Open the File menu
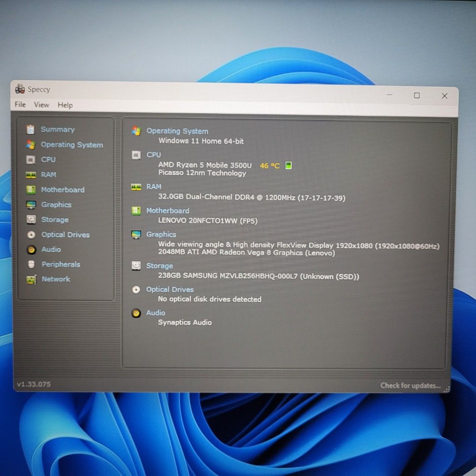This screenshot has width=476, height=476. click(x=20, y=104)
